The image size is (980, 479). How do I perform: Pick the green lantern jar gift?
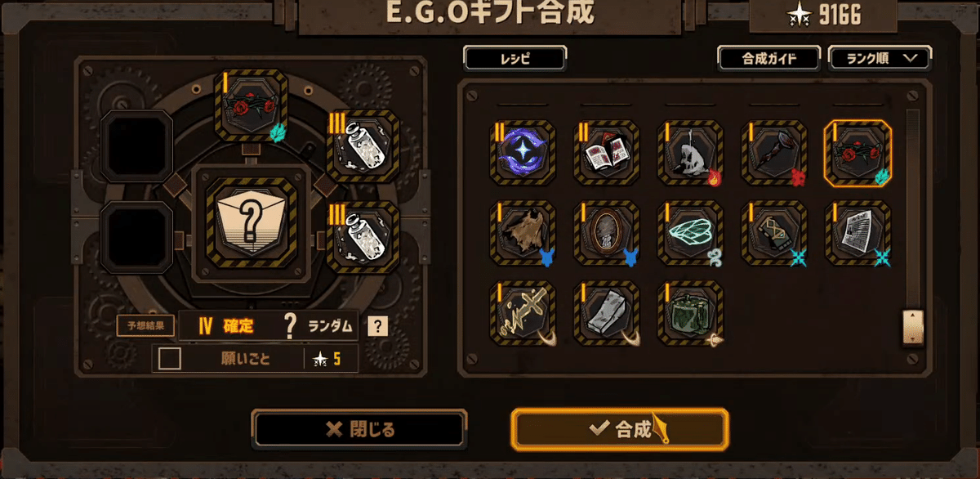[x=691, y=313]
